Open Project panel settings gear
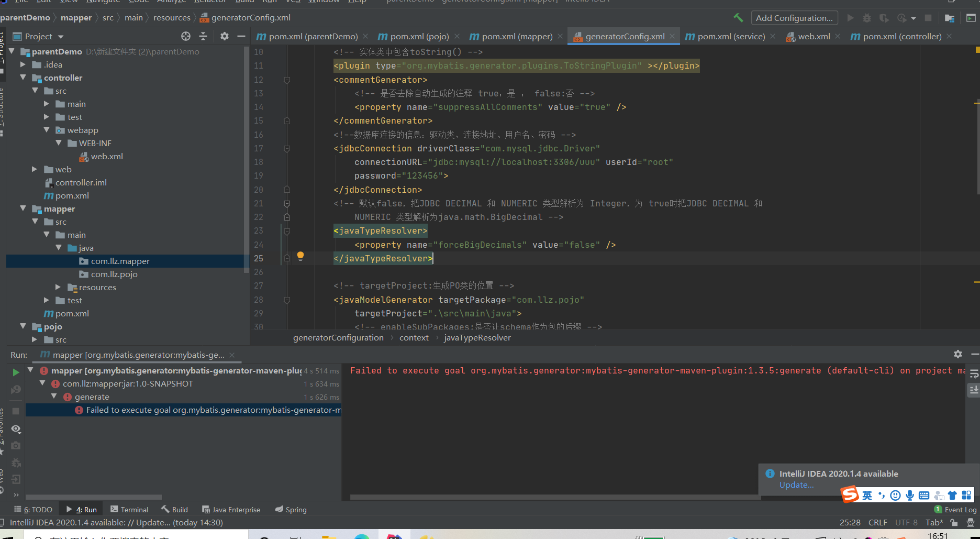The height and width of the screenshot is (539, 980). tap(225, 36)
